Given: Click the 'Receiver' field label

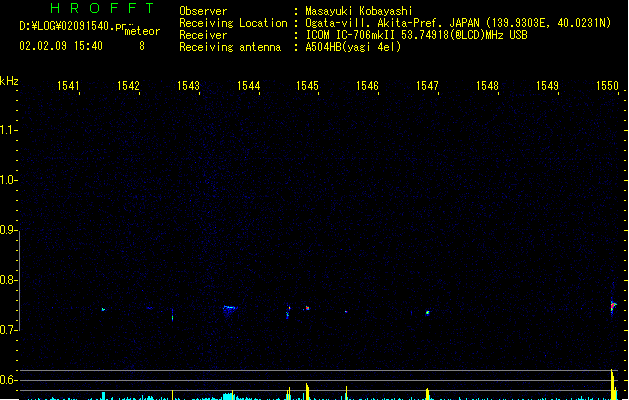Looking at the screenshot, I should [x=203, y=35].
